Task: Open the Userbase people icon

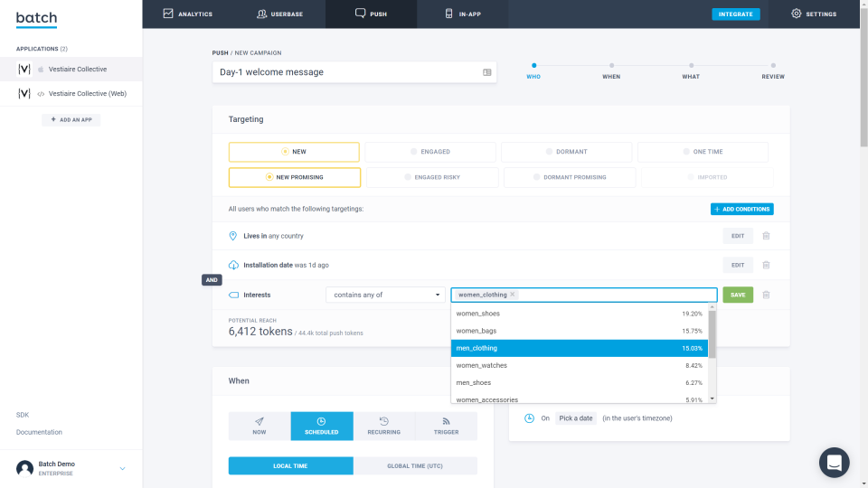Action: pyautogui.click(x=262, y=14)
